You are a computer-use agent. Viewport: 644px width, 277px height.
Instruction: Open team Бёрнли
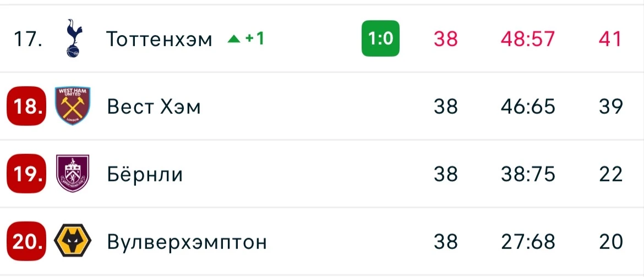tap(145, 174)
